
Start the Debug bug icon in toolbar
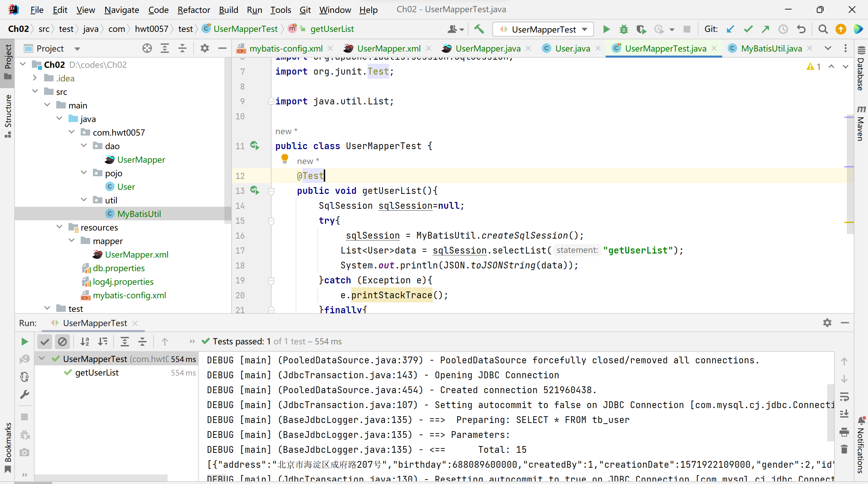pos(624,29)
